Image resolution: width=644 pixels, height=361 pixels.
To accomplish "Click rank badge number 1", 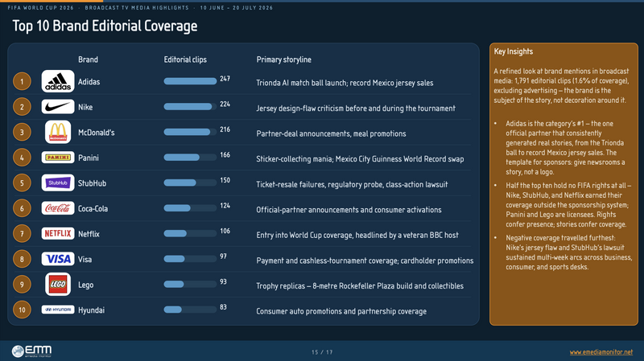I will (x=23, y=81).
